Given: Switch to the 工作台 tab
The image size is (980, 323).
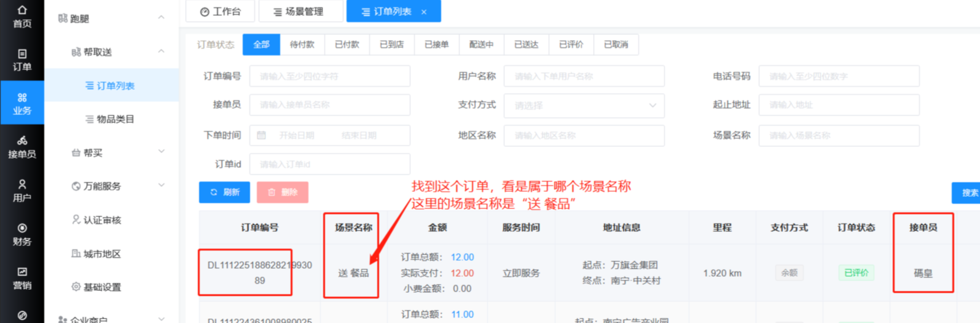Looking at the screenshot, I should (221, 11).
